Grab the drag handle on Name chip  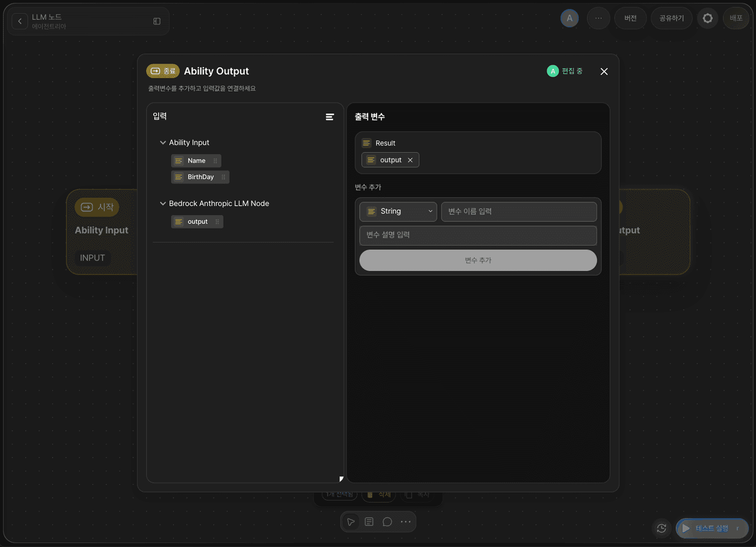(215, 161)
